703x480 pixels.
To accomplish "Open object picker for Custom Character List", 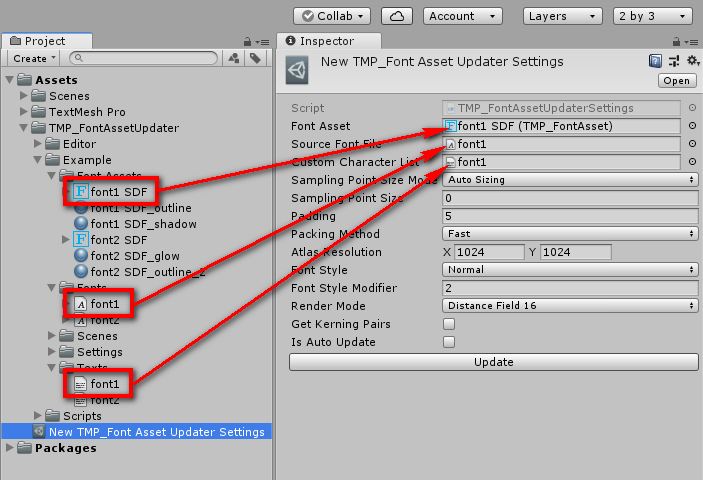I will tap(692, 162).
